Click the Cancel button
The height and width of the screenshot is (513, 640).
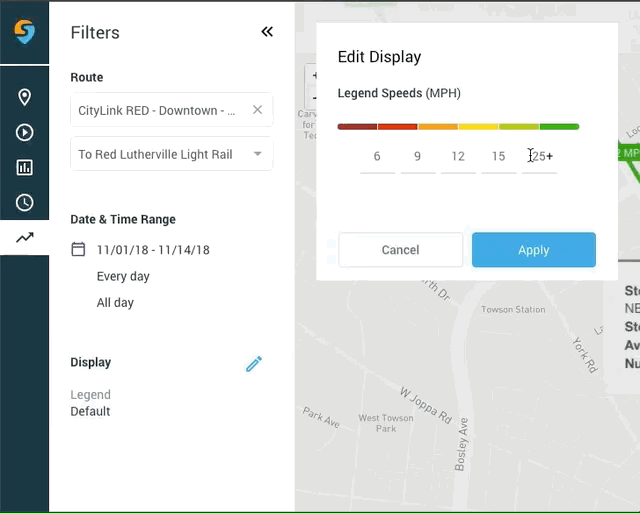[x=400, y=250]
